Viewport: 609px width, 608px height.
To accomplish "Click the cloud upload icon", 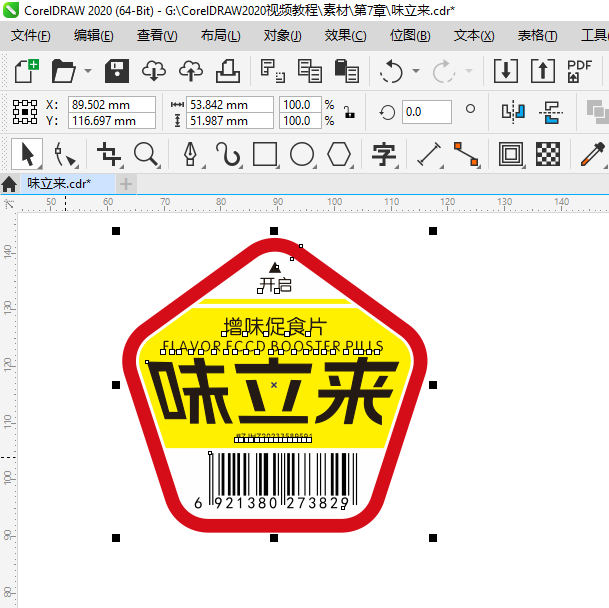I will [x=191, y=71].
